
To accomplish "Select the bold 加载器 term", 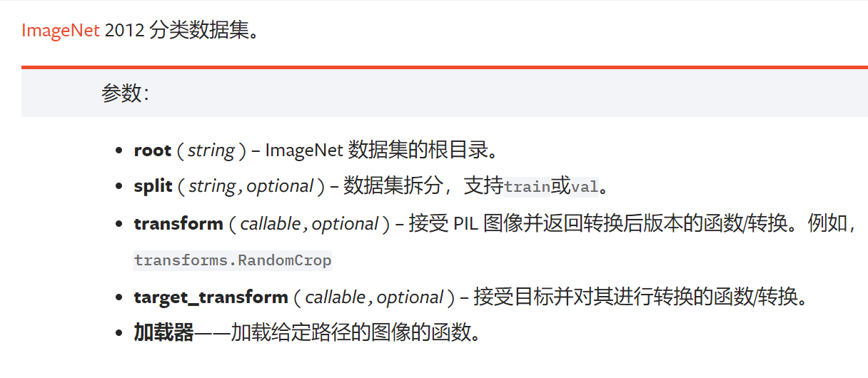I will coord(163,332).
